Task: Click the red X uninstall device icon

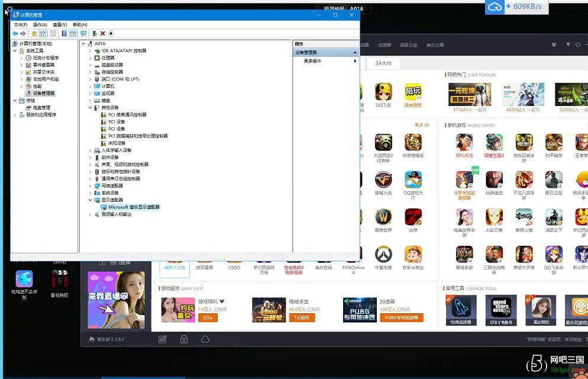Action: click(x=102, y=34)
